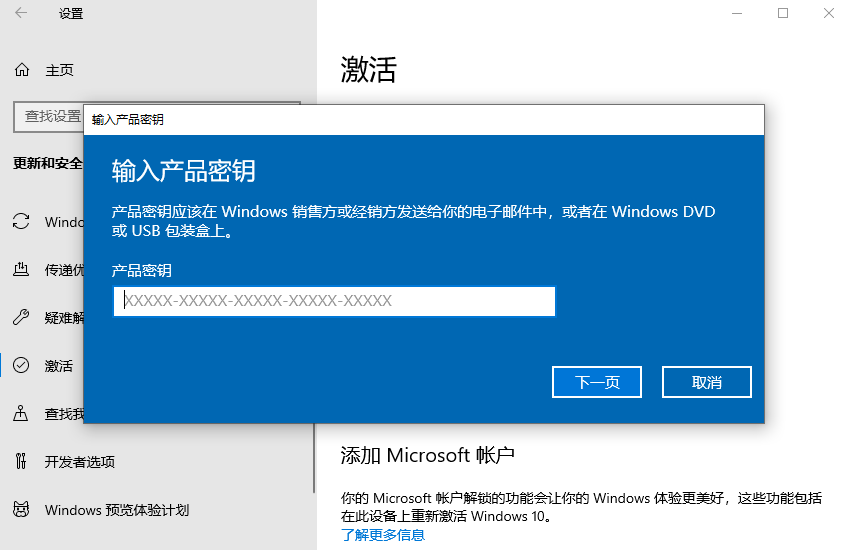
Task: Click the 激活 checkmark circle icon
Action: [x=21, y=366]
